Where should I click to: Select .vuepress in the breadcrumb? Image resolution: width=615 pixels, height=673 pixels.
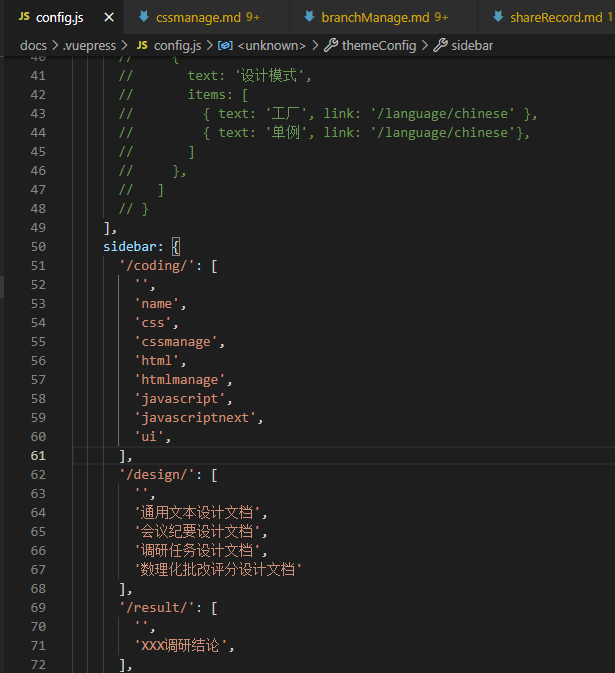pyautogui.click(x=89, y=45)
